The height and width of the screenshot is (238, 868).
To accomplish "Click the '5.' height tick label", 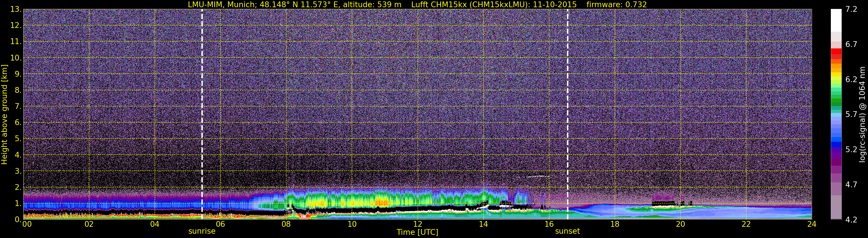I will pos(18,139).
